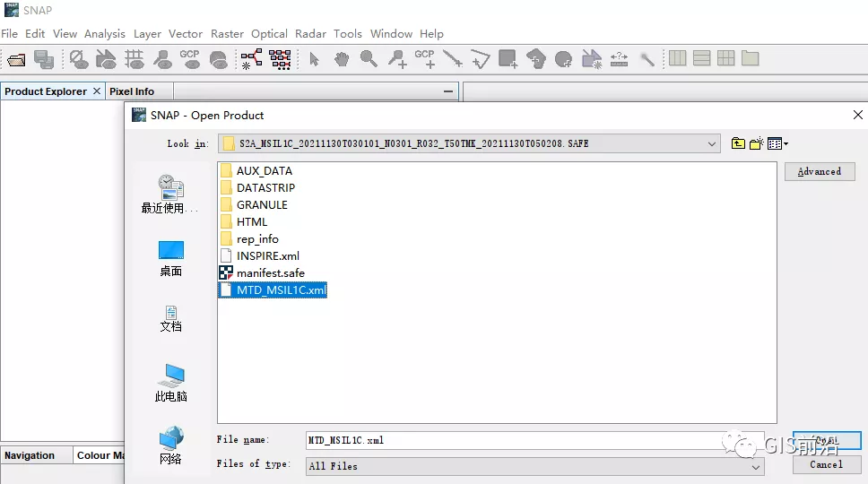Image resolution: width=868 pixels, height=484 pixels.
Task: Click the create vector data container icon
Action: [x=591, y=59]
